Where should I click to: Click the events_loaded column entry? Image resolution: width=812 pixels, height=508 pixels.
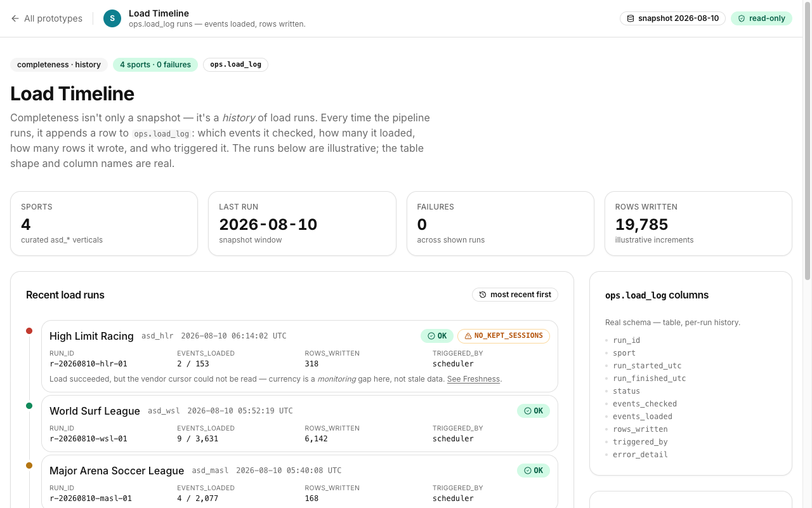tap(643, 417)
